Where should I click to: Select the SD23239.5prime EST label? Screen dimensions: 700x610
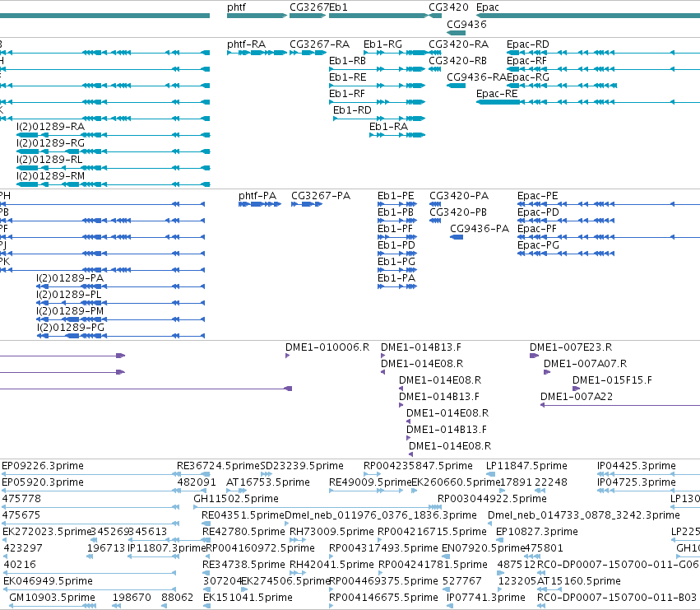pyautogui.click(x=302, y=466)
